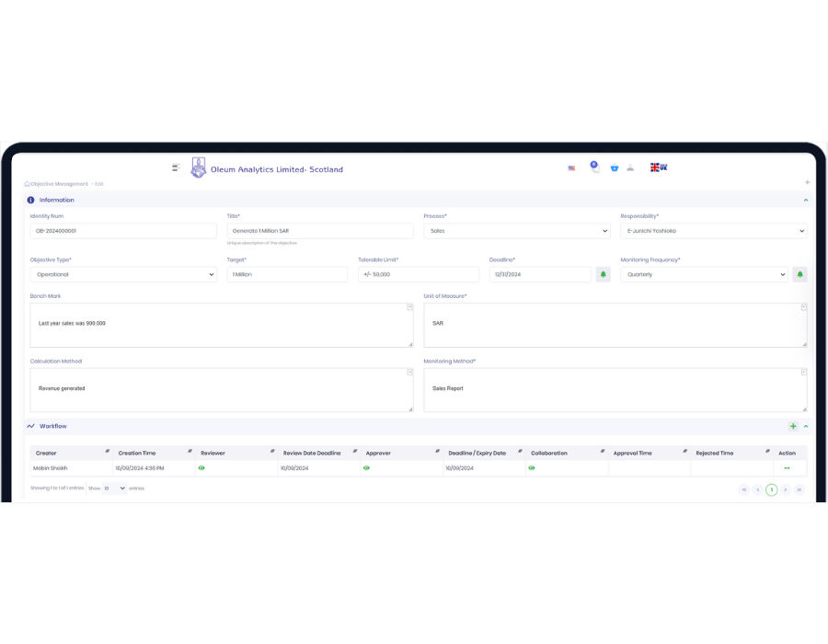Click the bell icon beside Monitoring Frequency

(799, 274)
